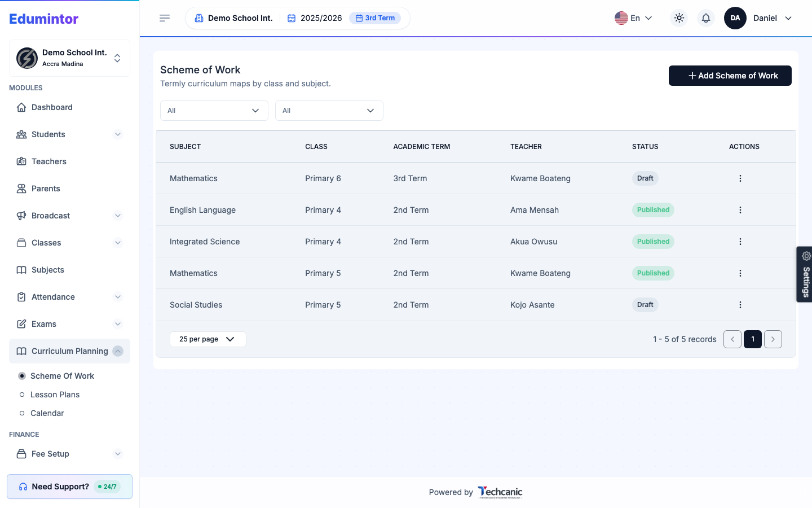Collapse sidebar with the hamburger menu icon
The width and height of the screenshot is (812, 508).
coord(165,18)
